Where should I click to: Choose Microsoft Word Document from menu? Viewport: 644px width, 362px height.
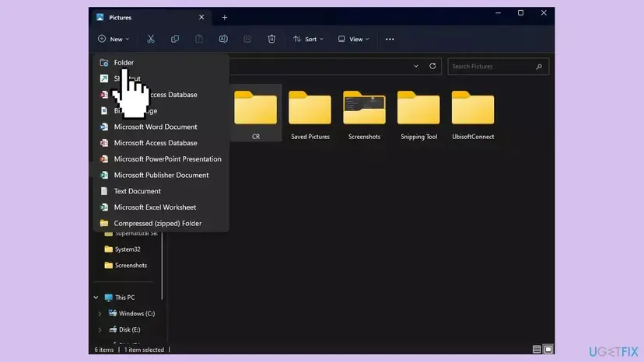click(161, 127)
